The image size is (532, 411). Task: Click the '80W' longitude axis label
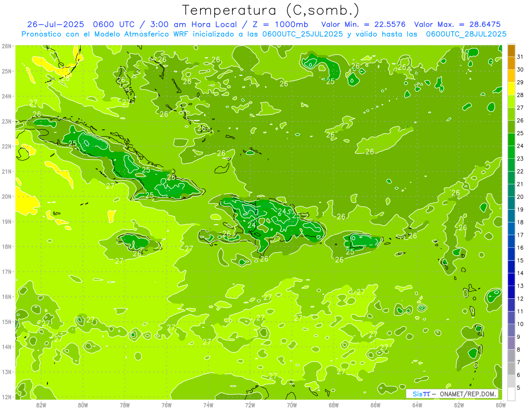[83, 405]
